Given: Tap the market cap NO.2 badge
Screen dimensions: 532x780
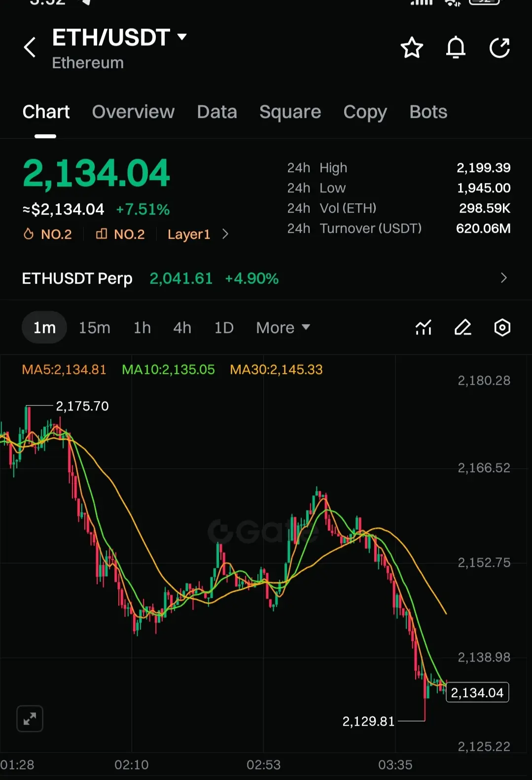Looking at the screenshot, I should (x=120, y=234).
